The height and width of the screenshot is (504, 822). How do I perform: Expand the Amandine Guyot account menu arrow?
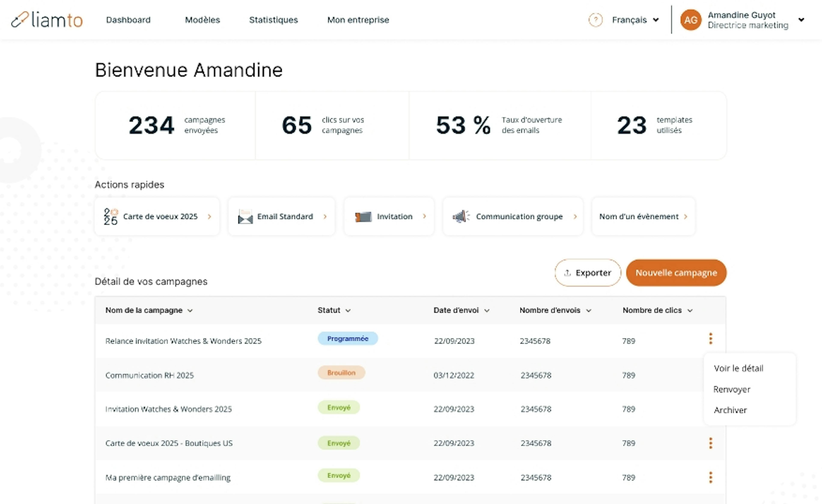(x=801, y=20)
